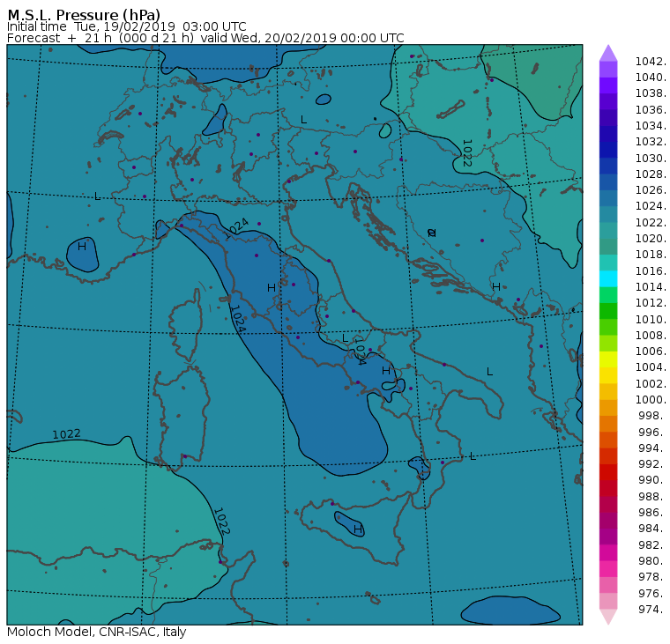Click the colorbar segment between 1040 and 1042
Viewport: 670px width, 644px height.
pos(608,70)
